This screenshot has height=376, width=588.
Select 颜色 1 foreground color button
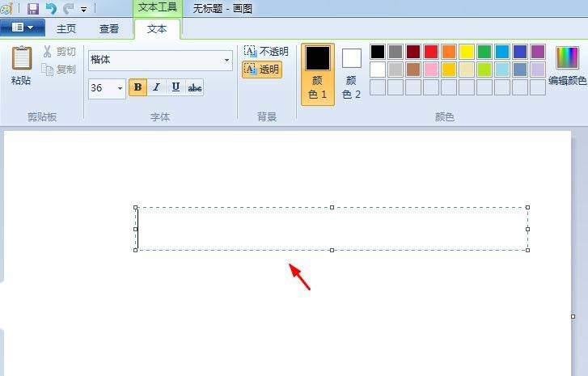point(318,74)
